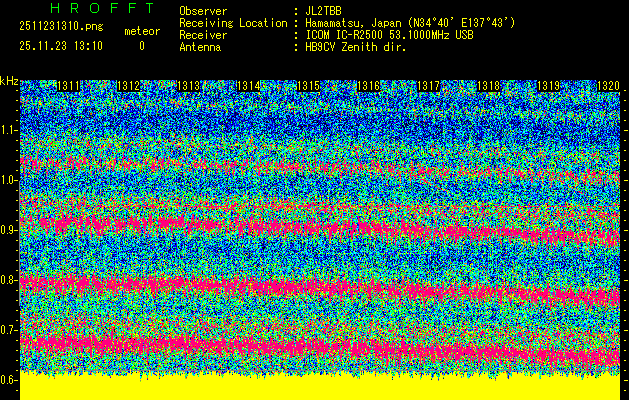Click the 1319 time marker
The width and height of the screenshot is (629, 400).
548,87
